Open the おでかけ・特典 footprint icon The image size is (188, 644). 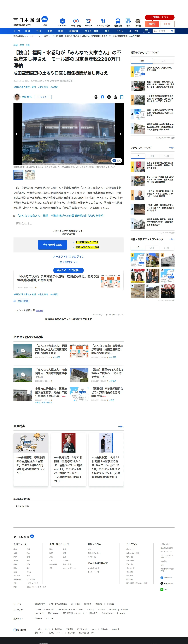(103, 22)
